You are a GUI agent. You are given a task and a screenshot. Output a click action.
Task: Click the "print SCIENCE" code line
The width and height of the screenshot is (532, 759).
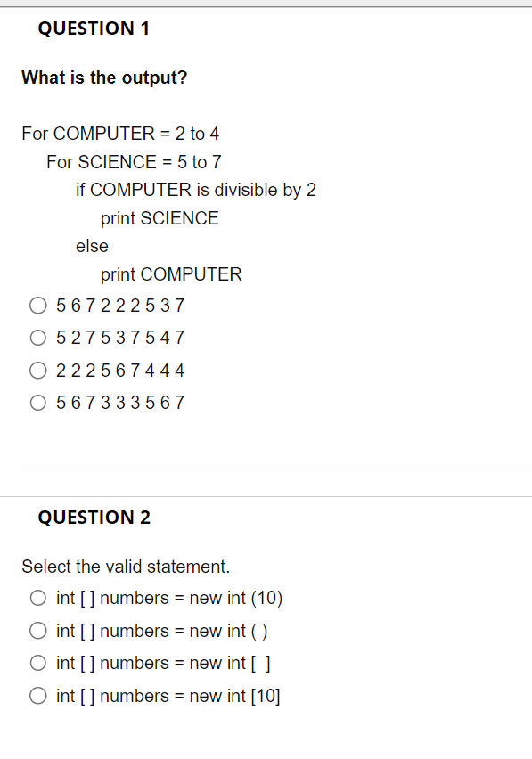160,218
